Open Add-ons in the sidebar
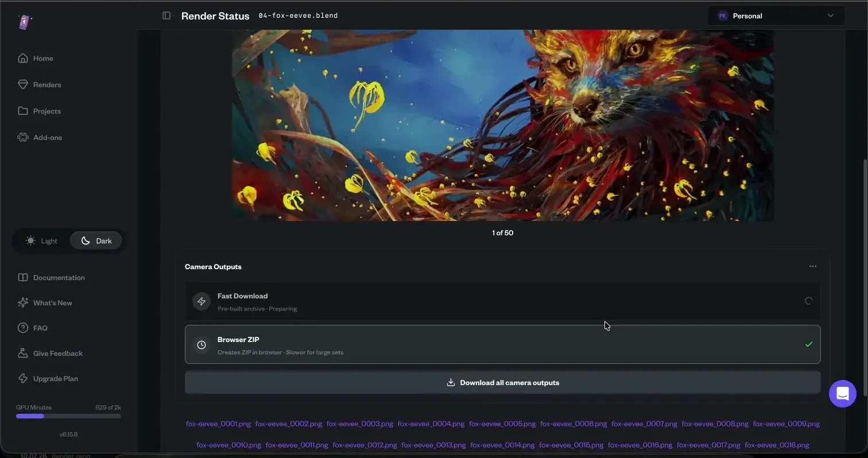Image resolution: width=868 pixels, height=458 pixels. pos(48,137)
